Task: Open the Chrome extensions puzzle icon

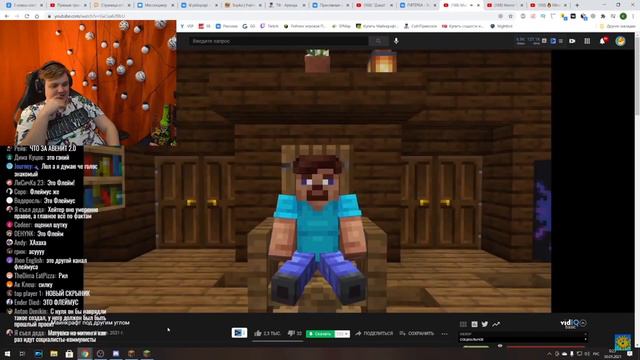Action: [x=603, y=16]
